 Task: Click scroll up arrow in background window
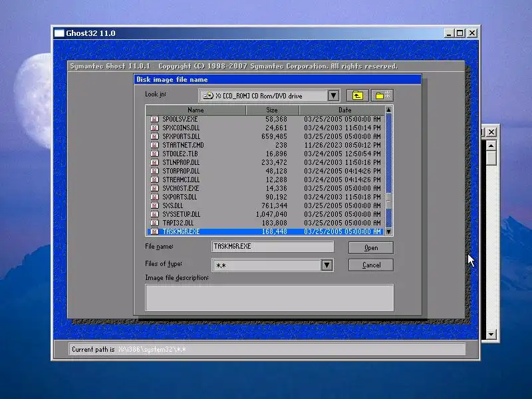(x=491, y=146)
